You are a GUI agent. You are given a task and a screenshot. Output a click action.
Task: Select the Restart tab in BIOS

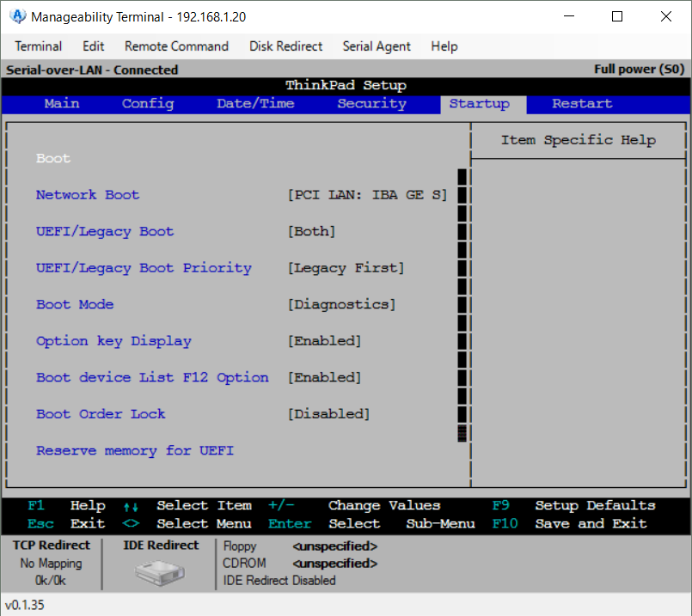(x=582, y=104)
